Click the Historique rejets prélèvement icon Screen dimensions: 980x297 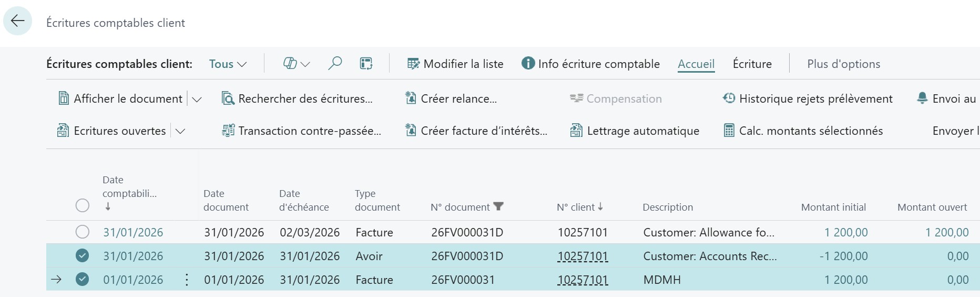point(729,98)
